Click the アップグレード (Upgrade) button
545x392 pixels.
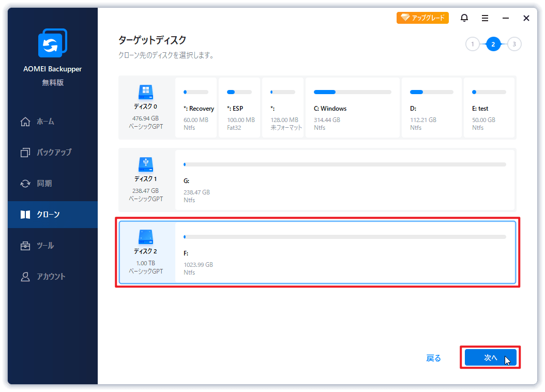tap(422, 17)
